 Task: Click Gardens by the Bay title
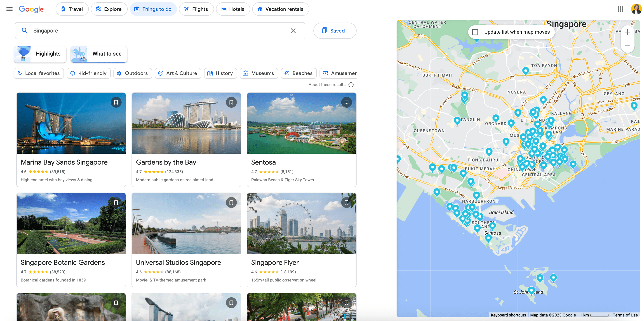[x=166, y=162]
